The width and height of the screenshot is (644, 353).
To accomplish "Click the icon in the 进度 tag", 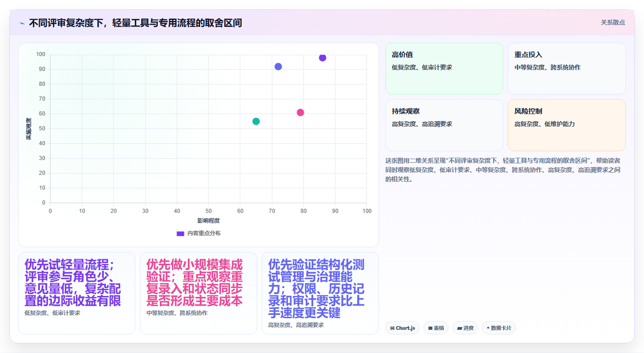I will [459, 328].
